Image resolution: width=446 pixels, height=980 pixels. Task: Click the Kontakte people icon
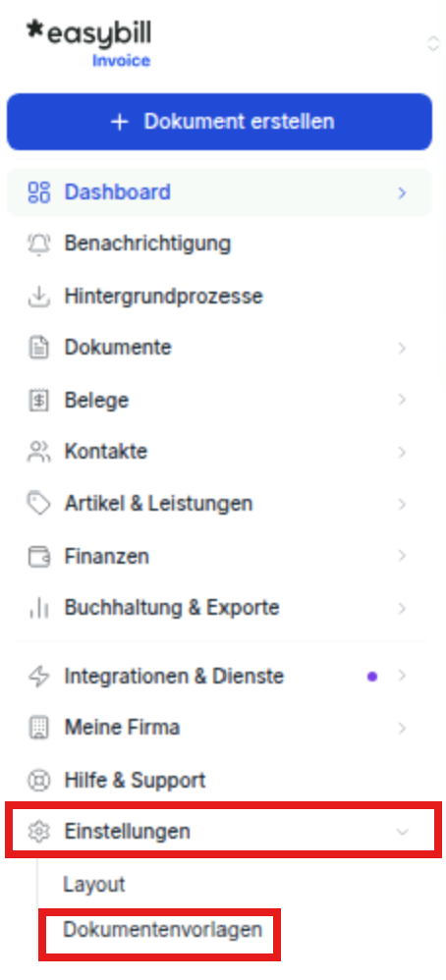click(x=38, y=452)
